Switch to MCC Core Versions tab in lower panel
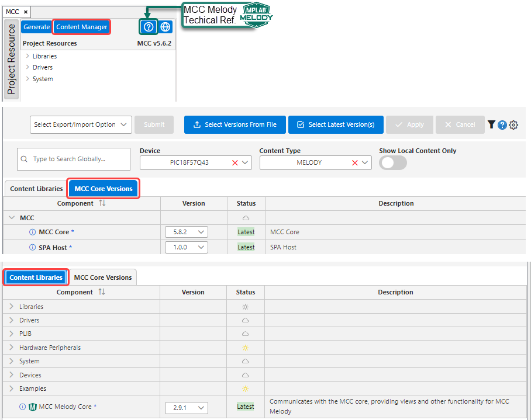The height and width of the screenshot is (420, 531). (x=103, y=277)
